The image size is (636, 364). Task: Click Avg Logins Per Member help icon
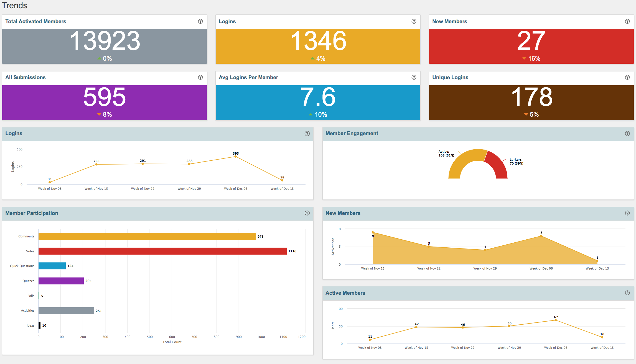[414, 77]
